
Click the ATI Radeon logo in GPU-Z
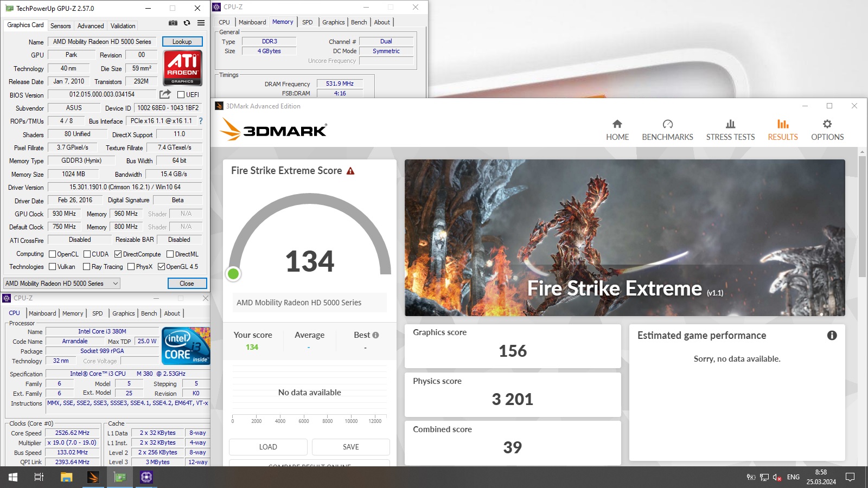(x=183, y=68)
